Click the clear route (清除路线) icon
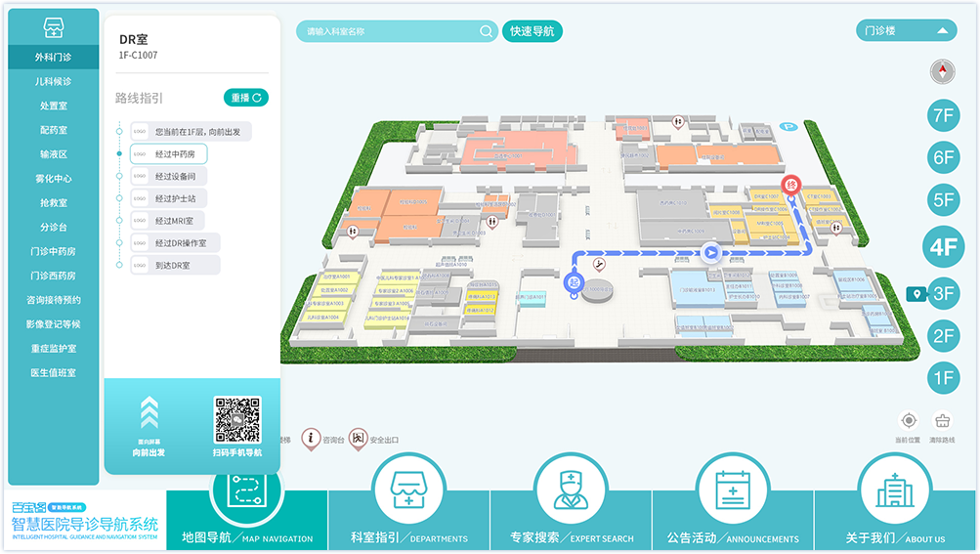The image size is (980, 554). (942, 421)
